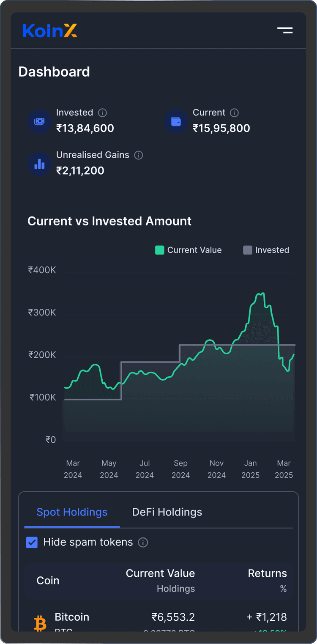Show info tooltip next to Current

point(234,113)
